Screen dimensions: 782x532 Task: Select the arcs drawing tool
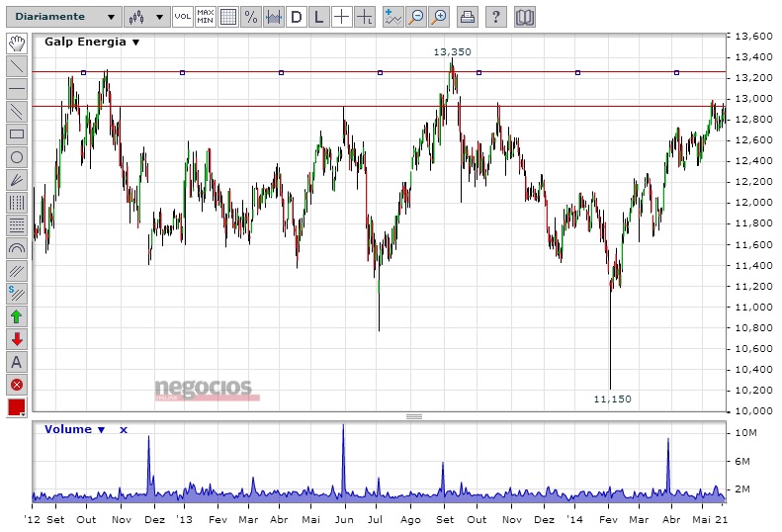click(x=17, y=248)
